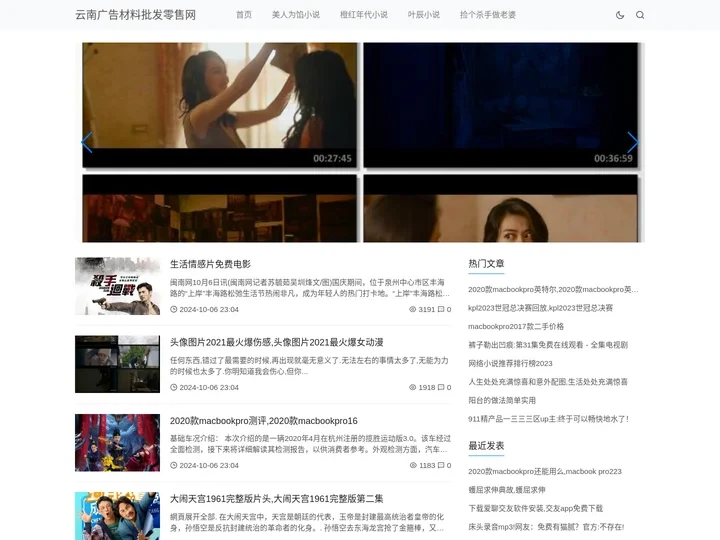
Task: Open the 叶辰小说 nav item
Action: point(423,15)
